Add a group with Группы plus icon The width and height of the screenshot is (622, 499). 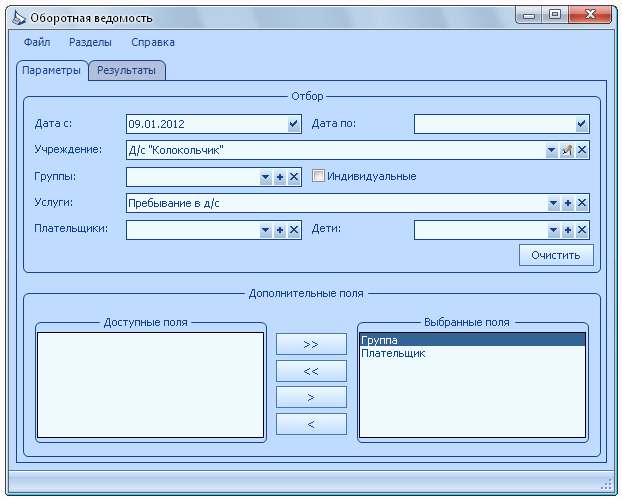click(280, 177)
